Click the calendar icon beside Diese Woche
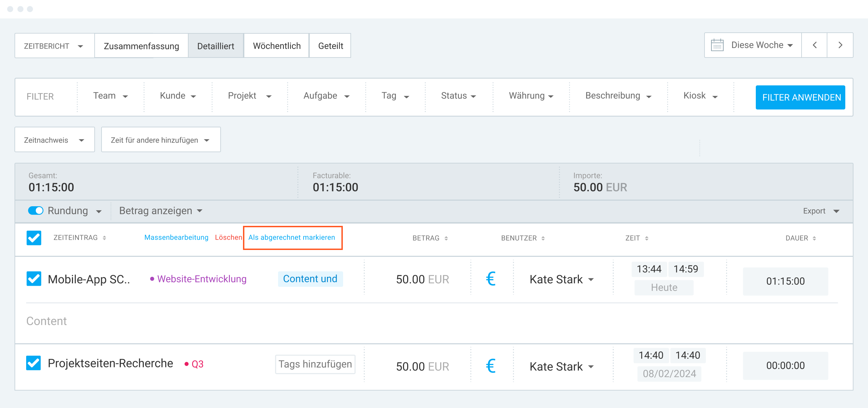The width and height of the screenshot is (868, 408). [717, 45]
